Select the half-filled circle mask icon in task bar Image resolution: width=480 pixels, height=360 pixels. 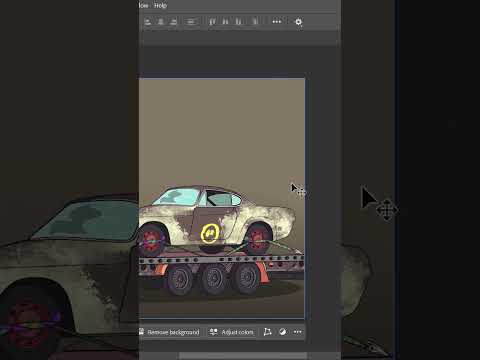tap(283, 332)
